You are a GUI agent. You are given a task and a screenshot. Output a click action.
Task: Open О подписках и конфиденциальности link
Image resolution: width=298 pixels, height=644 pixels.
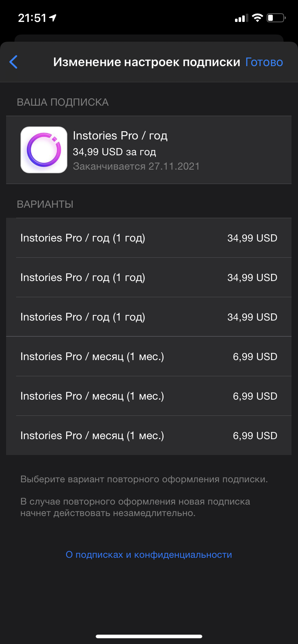click(149, 555)
